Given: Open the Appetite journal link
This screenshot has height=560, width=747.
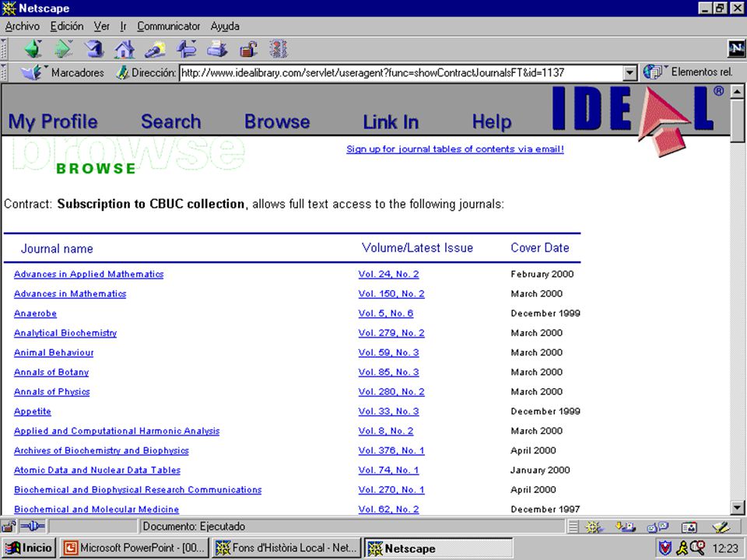Looking at the screenshot, I should pos(33,411).
